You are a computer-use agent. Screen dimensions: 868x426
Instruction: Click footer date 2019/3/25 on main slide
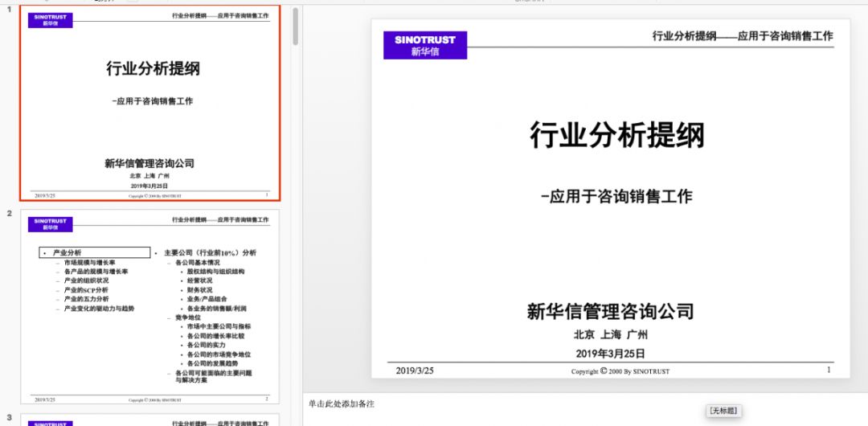click(415, 371)
